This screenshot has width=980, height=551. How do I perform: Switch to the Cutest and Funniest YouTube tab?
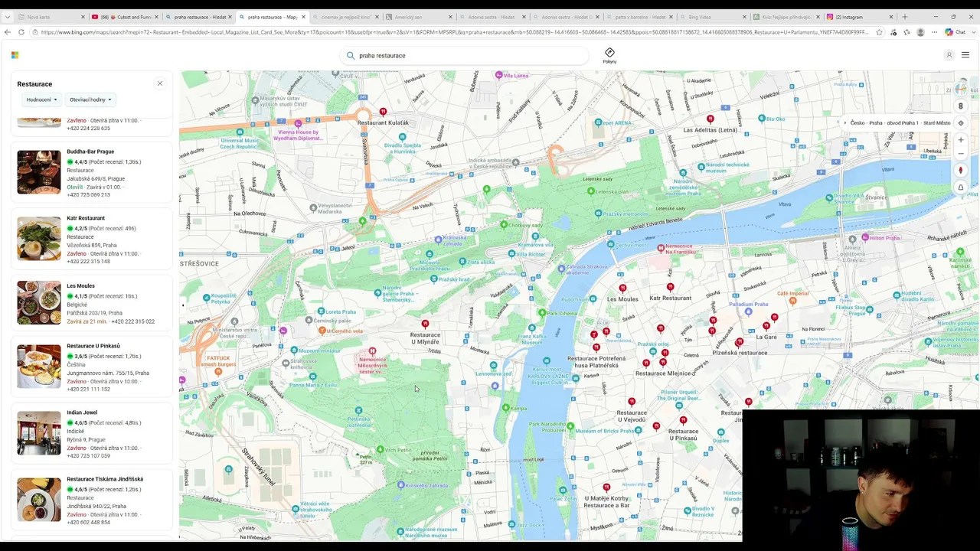coord(126,17)
